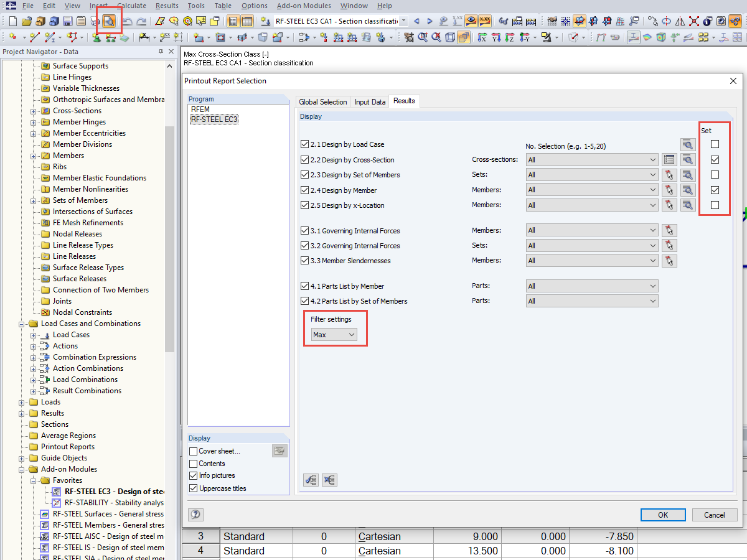This screenshot has width=747, height=560.
Task: Pick members graphically for Design by Member
Action: [x=669, y=189]
